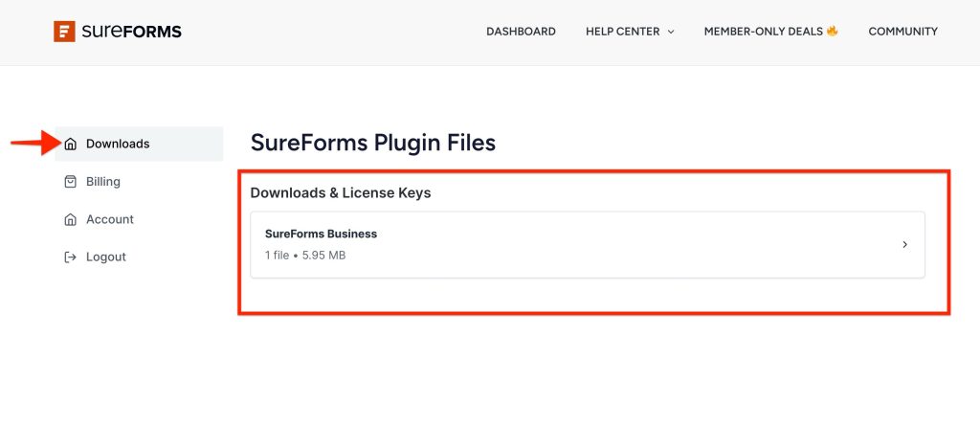The width and height of the screenshot is (980, 447).
Task: Click the 'SureForms Plugin Files' page heading
Action: point(373,143)
